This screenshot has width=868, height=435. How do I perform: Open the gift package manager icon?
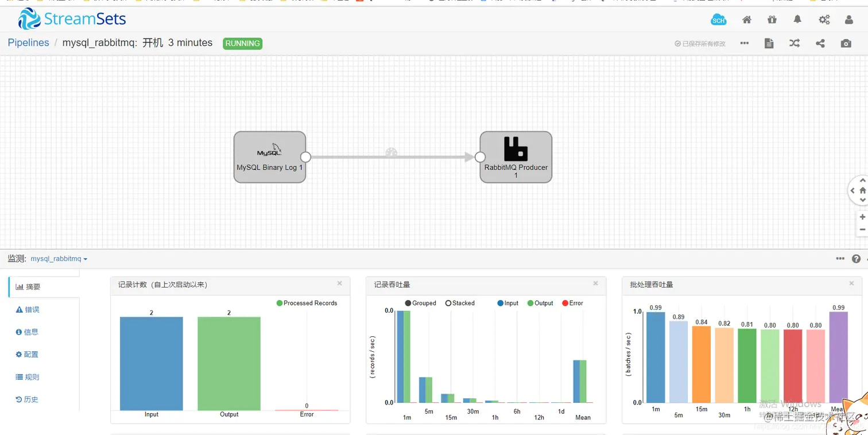(x=772, y=20)
